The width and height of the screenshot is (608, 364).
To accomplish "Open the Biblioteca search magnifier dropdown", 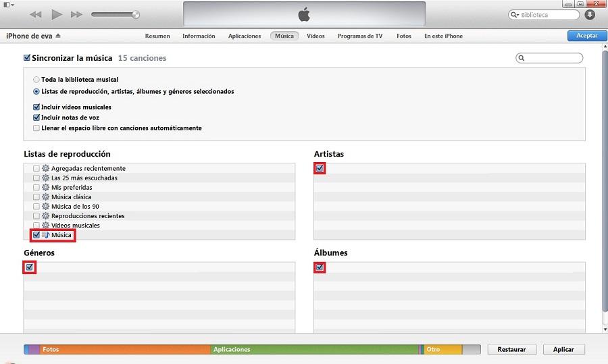I will click(515, 15).
